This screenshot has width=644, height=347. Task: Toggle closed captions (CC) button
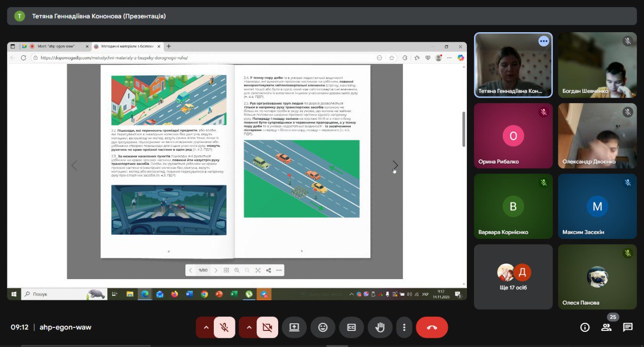[351, 327]
